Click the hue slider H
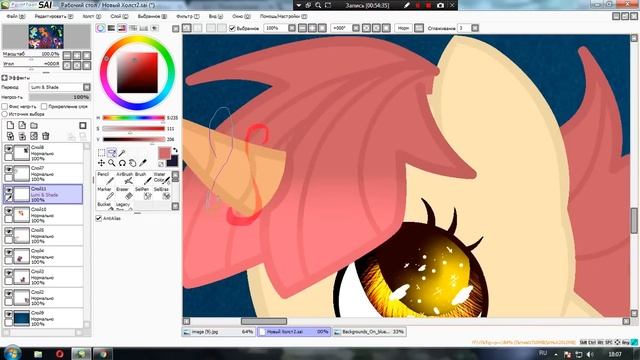The height and width of the screenshot is (360, 640). [x=133, y=118]
